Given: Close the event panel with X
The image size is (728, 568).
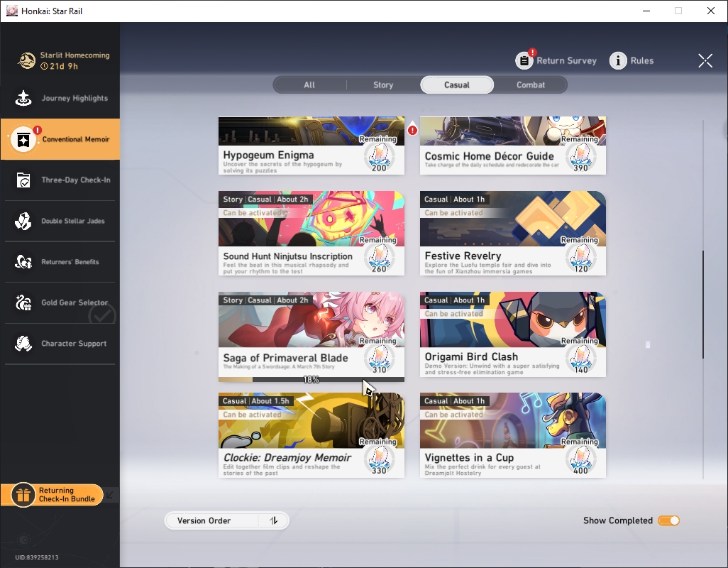Looking at the screenshot, I should pos(705,60).
